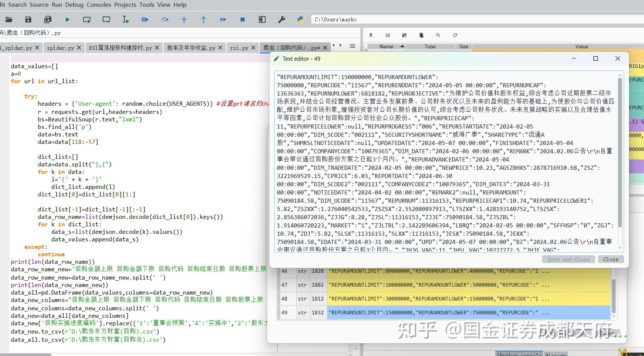
Task: Close the Text editor dialog via Close button
Action: point(610,259)
